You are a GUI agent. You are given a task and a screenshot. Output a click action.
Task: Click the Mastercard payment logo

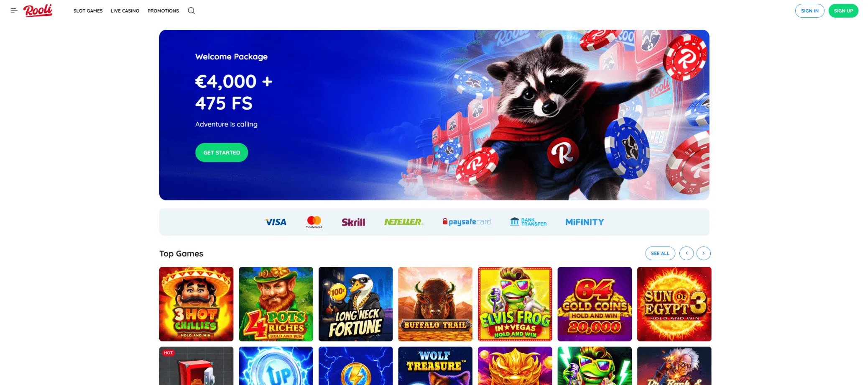[314, 222]
